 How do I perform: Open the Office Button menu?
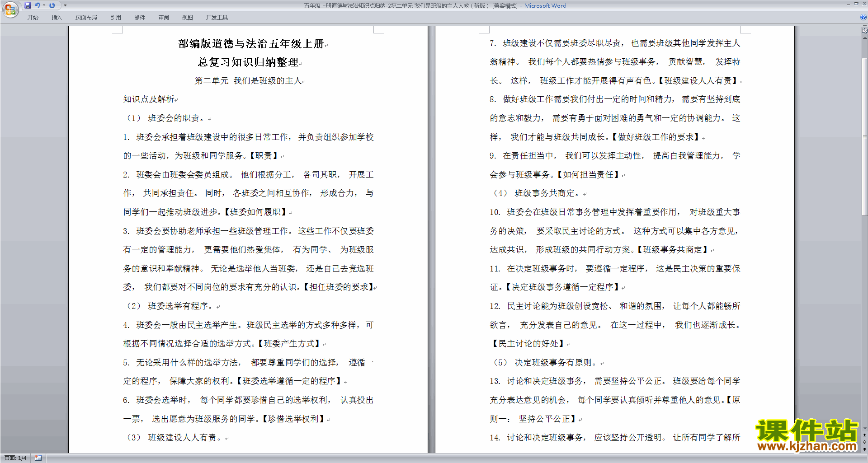10,9
